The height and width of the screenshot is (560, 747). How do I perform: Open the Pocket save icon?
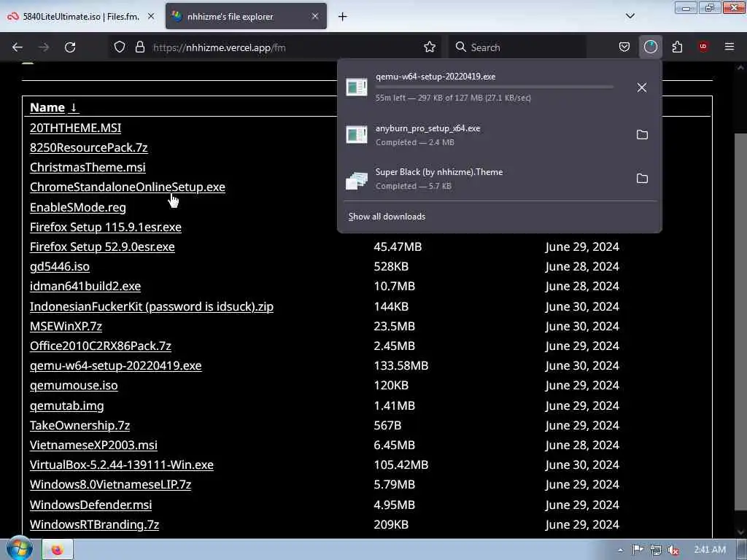point(624,47)
